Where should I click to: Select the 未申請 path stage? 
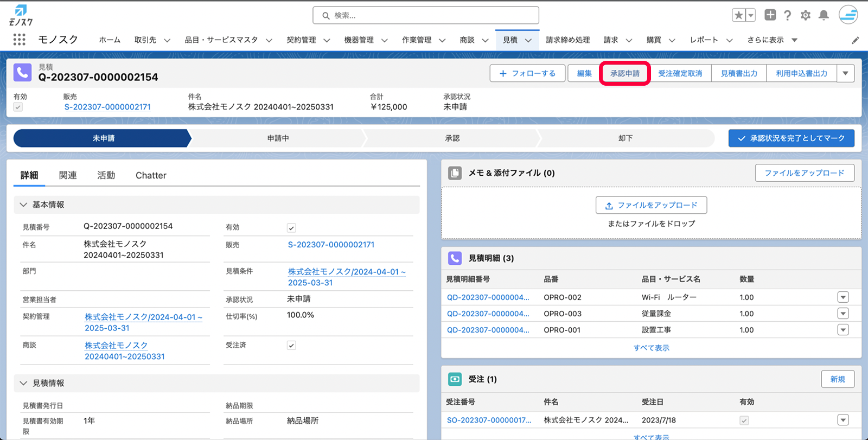[103, 138]
